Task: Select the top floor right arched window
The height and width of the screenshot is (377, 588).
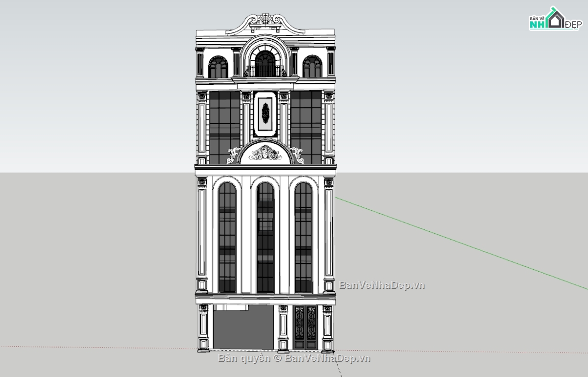Action: [x=312, y=67]
